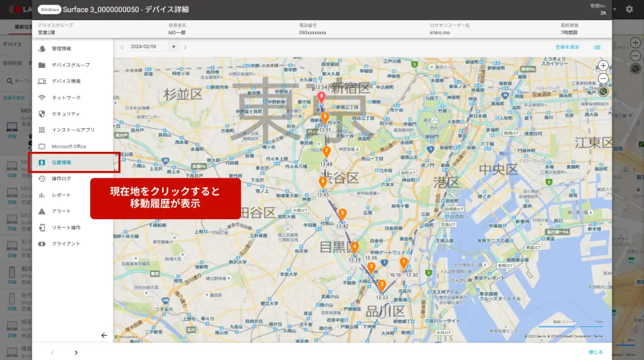Click the round map style button below zoom controls

pos(603,91)
